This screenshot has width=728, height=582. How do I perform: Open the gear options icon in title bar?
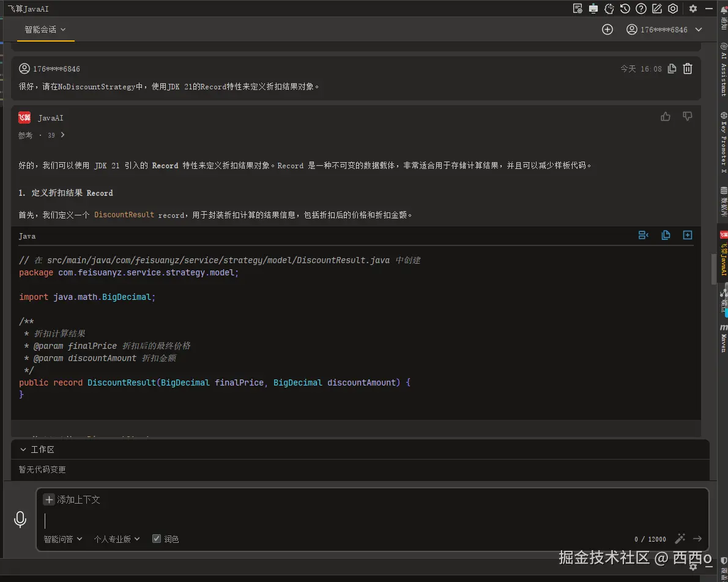[693, 9]
